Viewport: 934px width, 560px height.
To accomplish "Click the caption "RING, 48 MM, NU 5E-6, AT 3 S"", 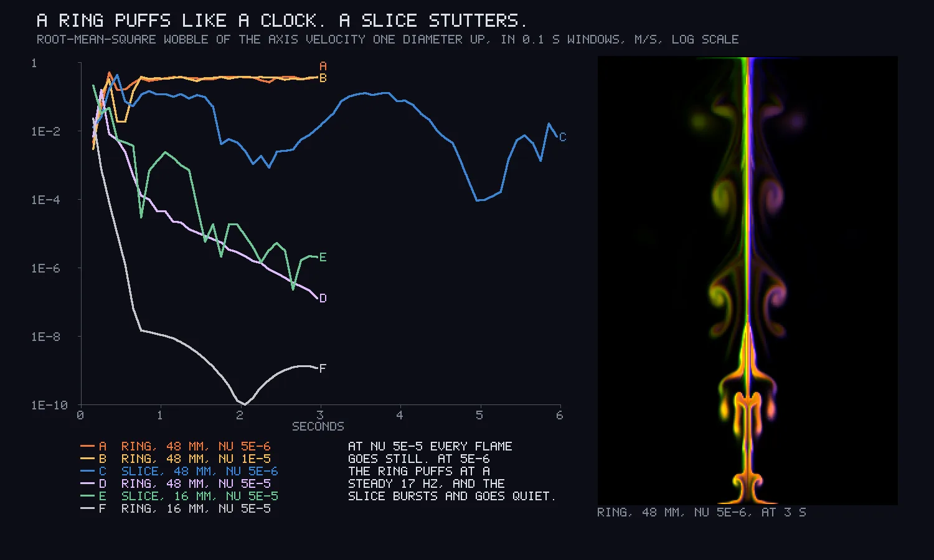I will [702, 512].
